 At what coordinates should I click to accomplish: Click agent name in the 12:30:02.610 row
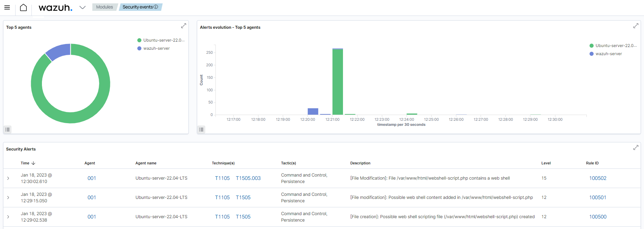161,178
